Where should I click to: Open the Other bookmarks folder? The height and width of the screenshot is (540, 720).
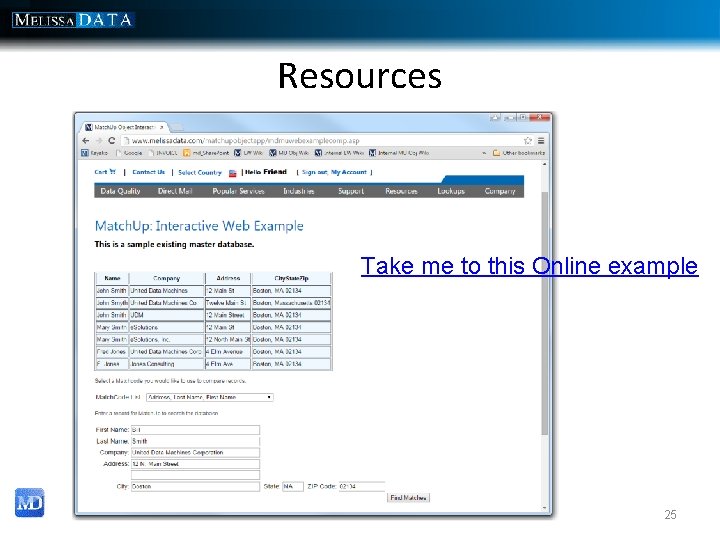(519, 153)
